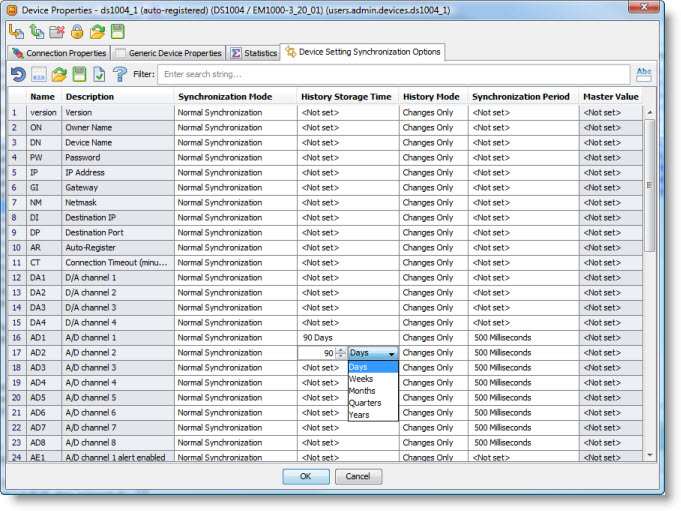Switch to the Connection Properties tab
Image resolution: width=681 pixels, height=511 pixels.
click(58, 53)
